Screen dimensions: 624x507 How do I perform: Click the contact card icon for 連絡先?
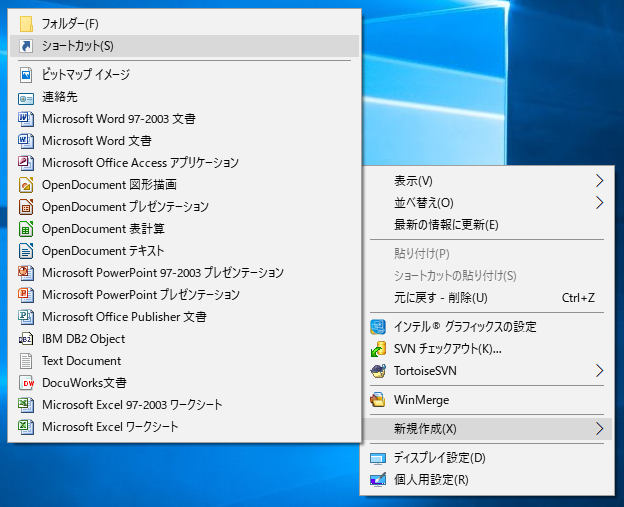[26, 97]
